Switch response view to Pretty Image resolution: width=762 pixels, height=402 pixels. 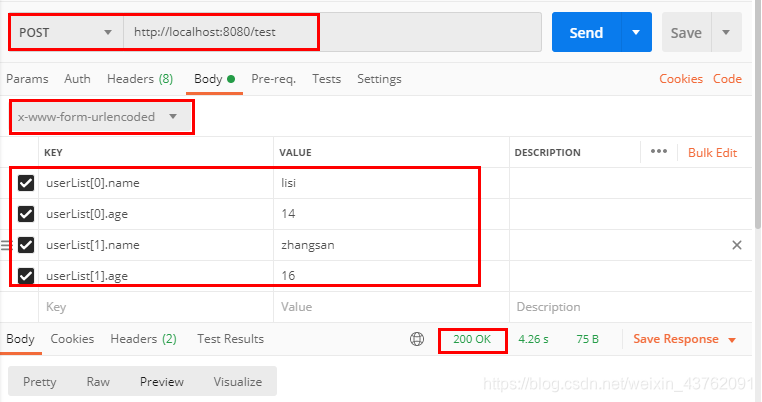(x=40, y=382)
